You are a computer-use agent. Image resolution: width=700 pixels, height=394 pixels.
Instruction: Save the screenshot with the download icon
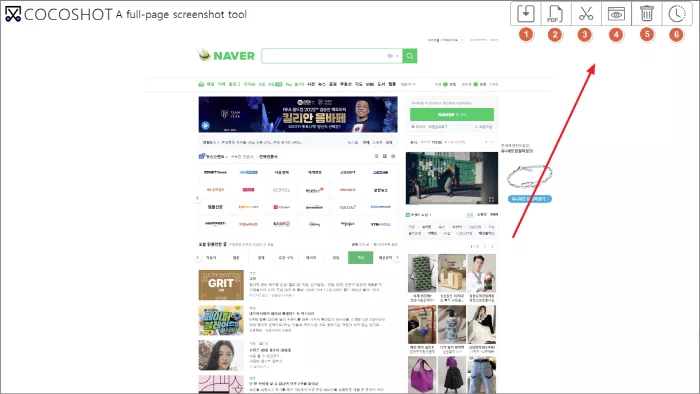coord(525,13)
